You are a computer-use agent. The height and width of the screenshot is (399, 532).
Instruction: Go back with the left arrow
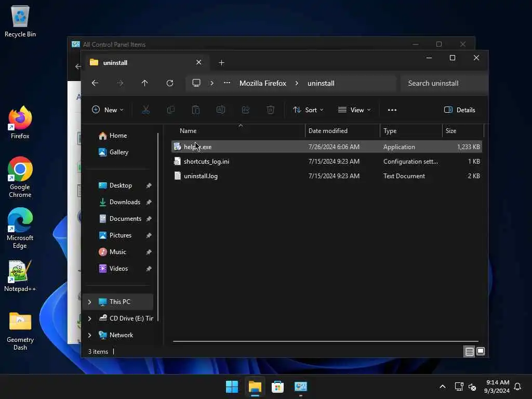(95, 83)
